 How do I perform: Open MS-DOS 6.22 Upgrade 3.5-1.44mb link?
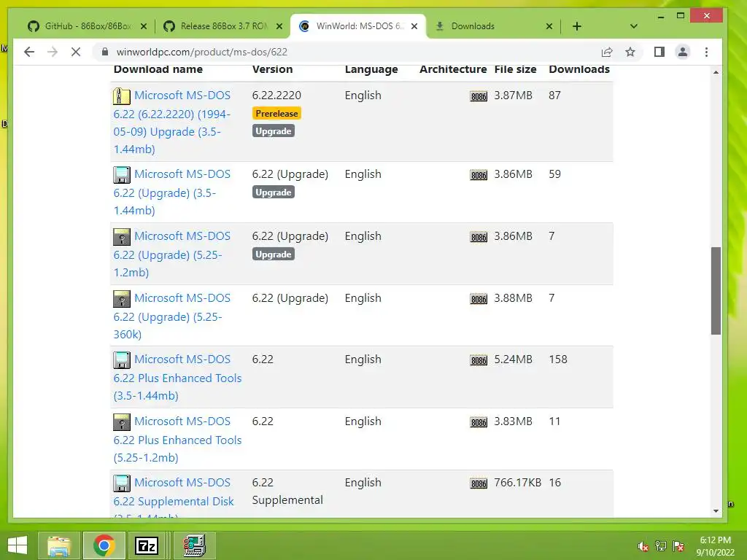172,192
